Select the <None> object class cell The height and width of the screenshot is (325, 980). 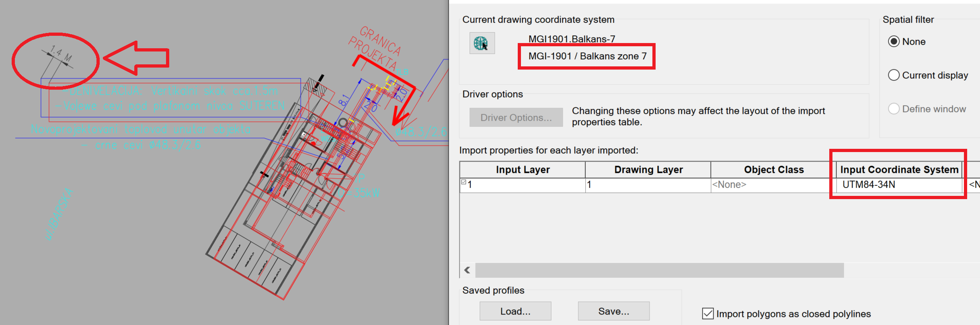click(773, 185)
